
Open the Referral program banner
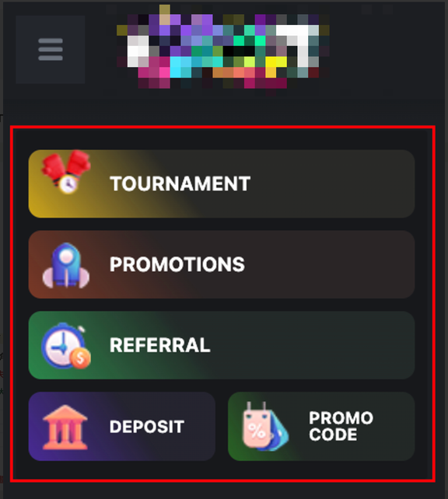pyautogui.click(x=222, y=345)
